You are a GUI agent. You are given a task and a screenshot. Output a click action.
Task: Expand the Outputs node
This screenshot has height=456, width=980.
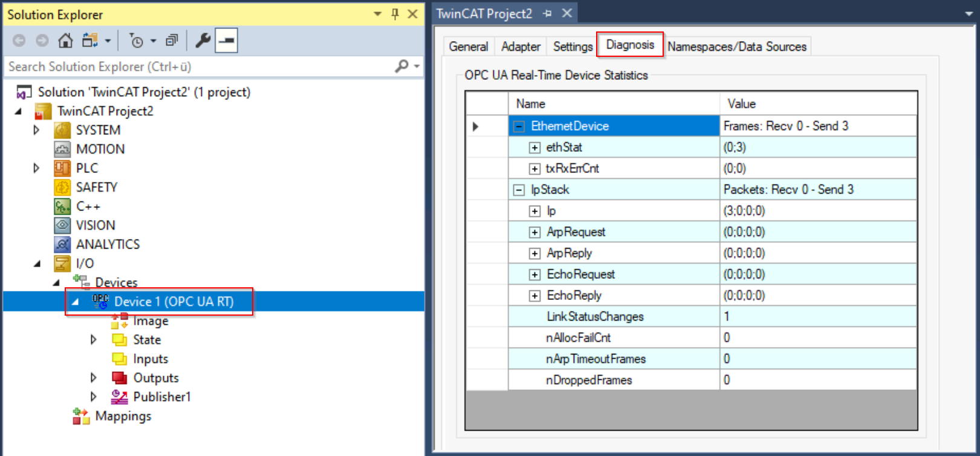click(x=93, y=378)
